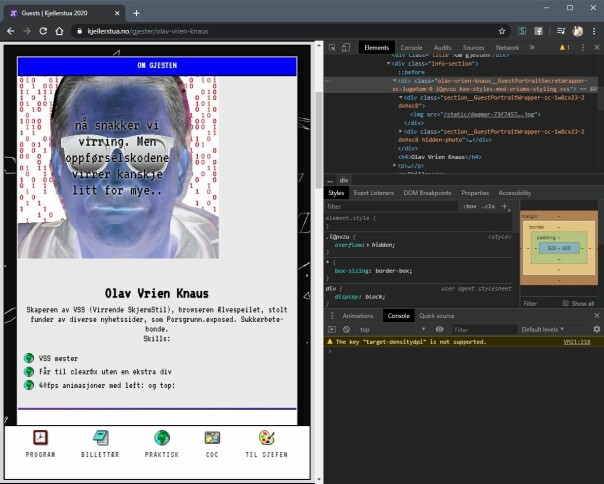Collapse the info-section div node
Viewport: 604px width, 484px height.
click(388, 64)
